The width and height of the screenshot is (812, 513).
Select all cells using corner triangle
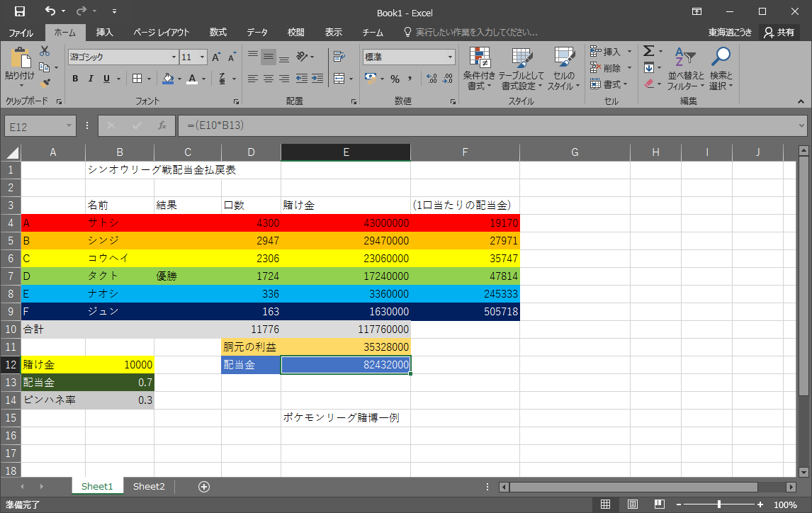click(11, 152)
